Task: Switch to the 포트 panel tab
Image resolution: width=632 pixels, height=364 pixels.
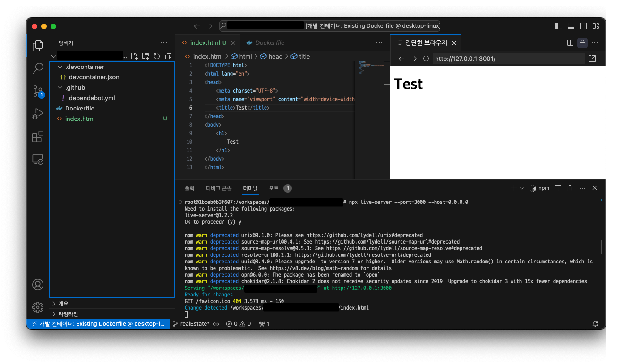Action: pos(274,188)
